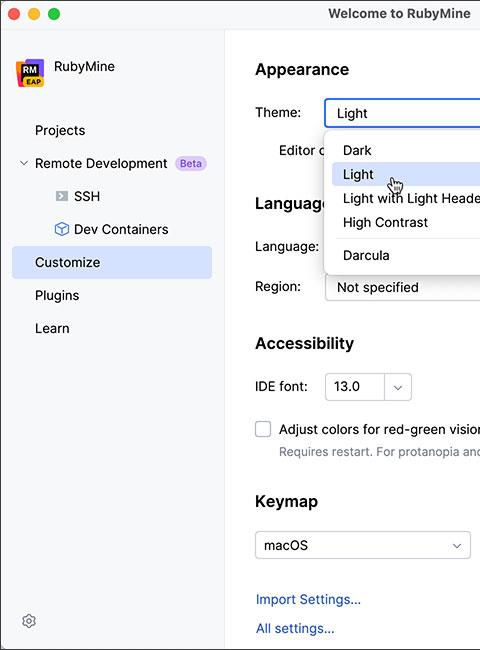Open the Keymap macOS dropdown
This screenshot has width=480, height=650.
pos(363,545)
